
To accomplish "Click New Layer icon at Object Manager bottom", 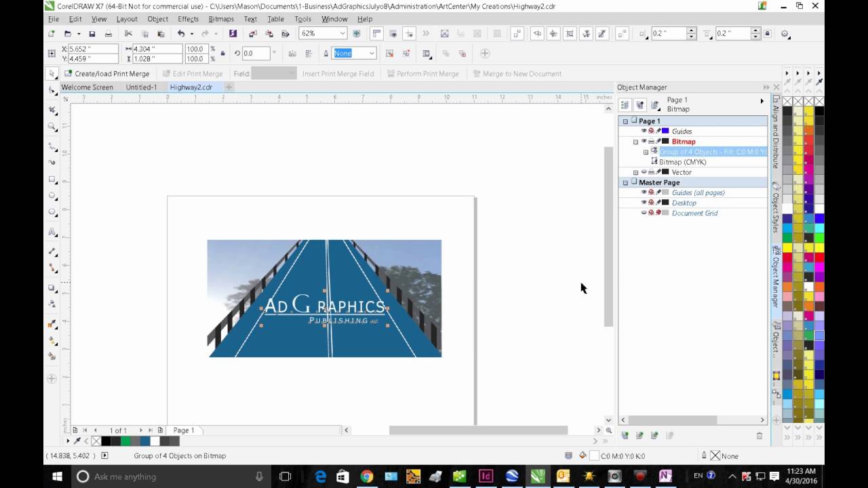I will click(x=625, y=436).
